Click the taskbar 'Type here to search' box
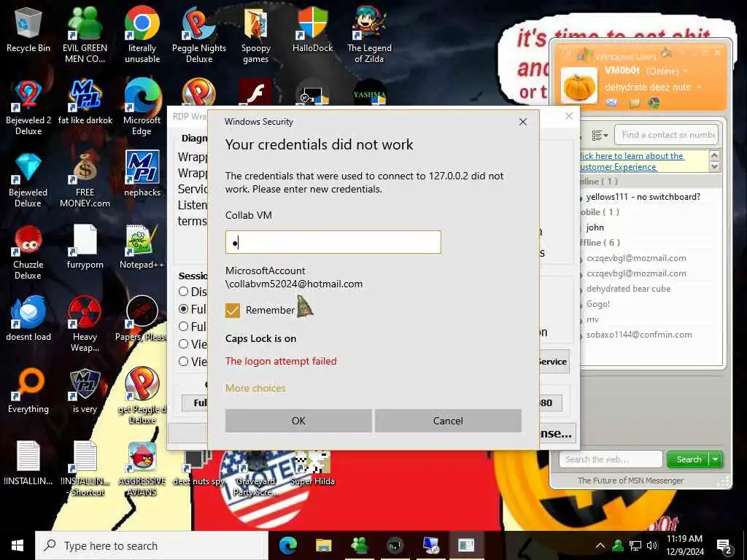Viewport: 747px width, 560px height. (x=152, y=545)
